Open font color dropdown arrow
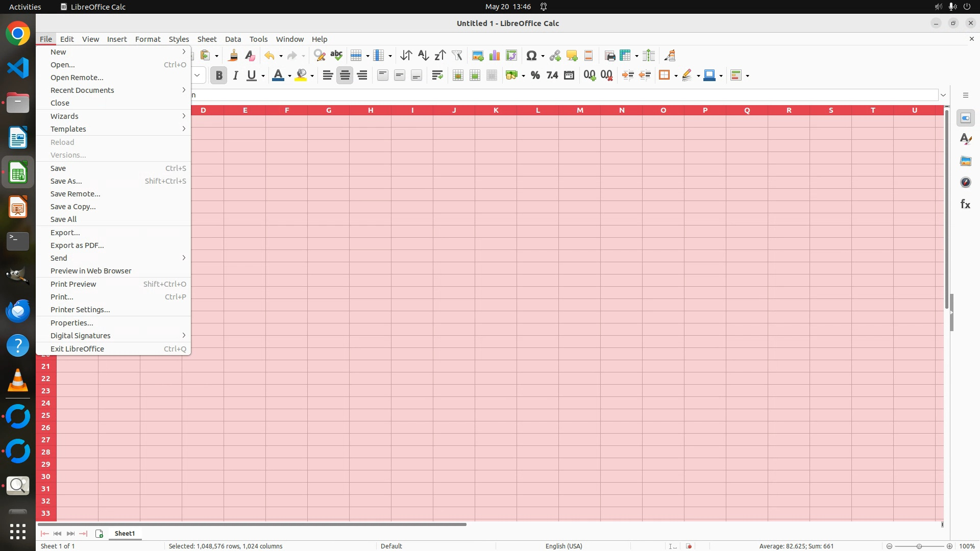 tap(289, 76)
